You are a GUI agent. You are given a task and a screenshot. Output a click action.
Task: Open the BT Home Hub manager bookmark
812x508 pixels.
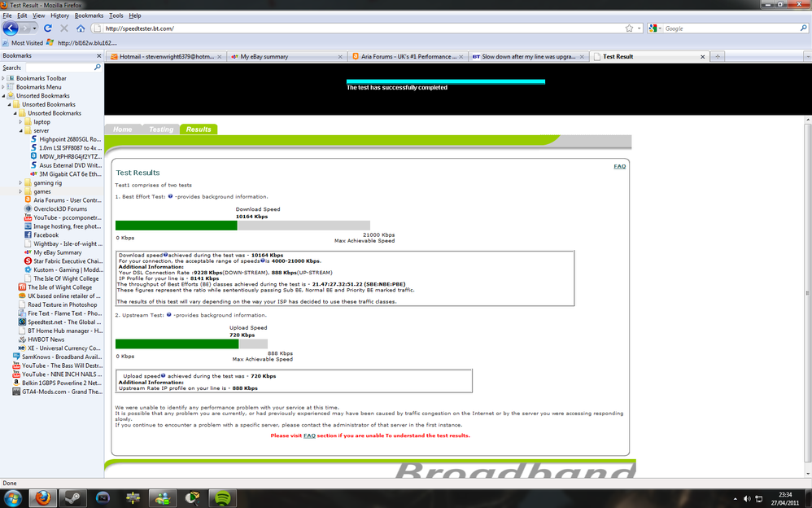click(60, 331)
